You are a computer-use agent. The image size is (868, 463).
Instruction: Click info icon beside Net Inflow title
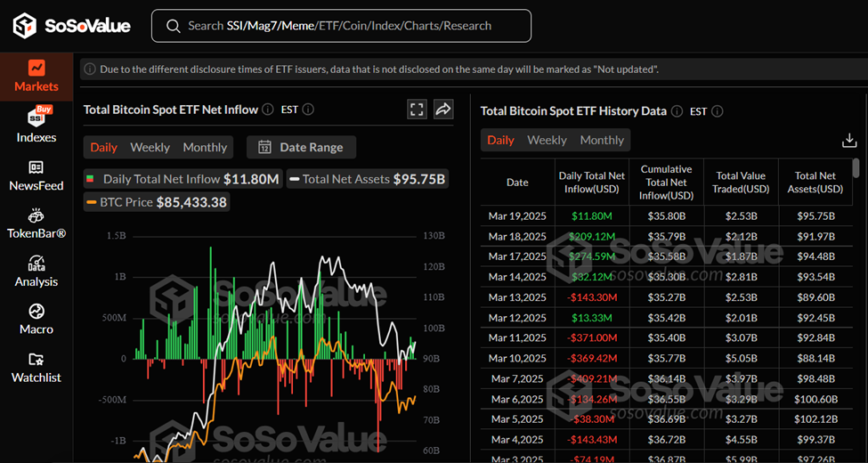pyautogui.click(x=268, y=110)
